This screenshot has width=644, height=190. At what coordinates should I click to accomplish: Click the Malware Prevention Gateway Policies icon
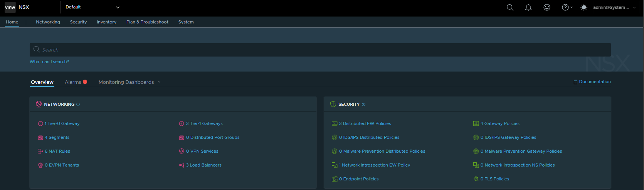[476, 151]
